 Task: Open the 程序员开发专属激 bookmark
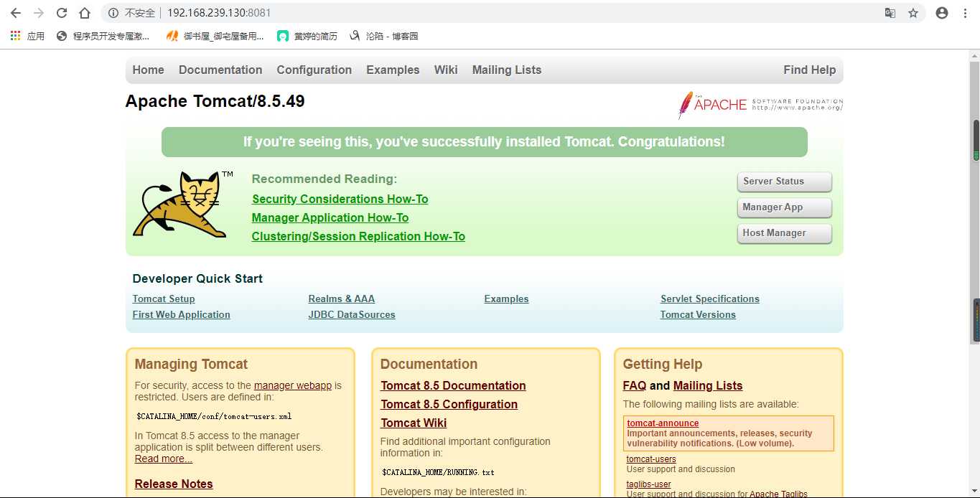click(x=103, y=36)
